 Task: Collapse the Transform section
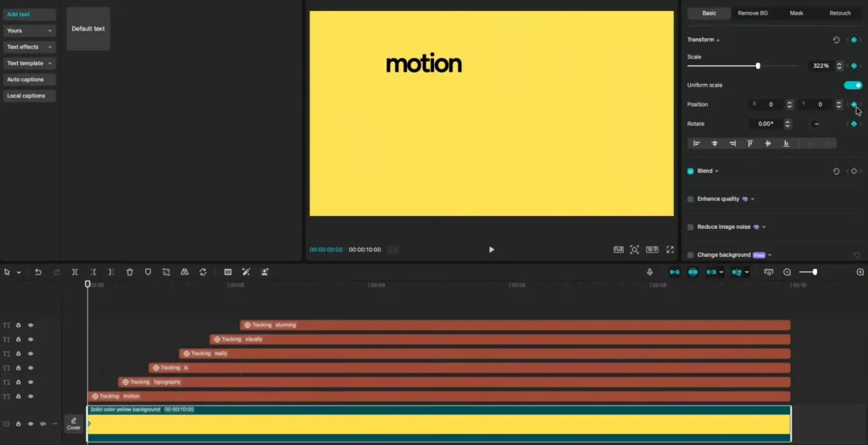tap(718, 40)
